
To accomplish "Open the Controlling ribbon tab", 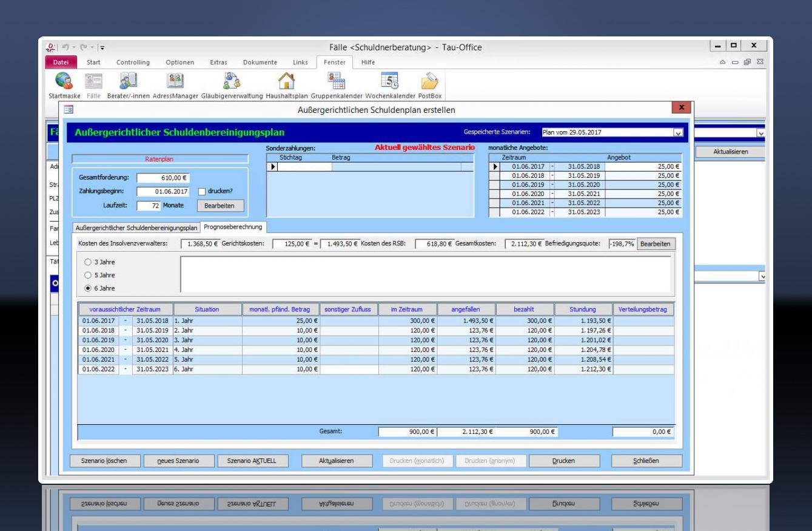I will click(x=133, y=63).
